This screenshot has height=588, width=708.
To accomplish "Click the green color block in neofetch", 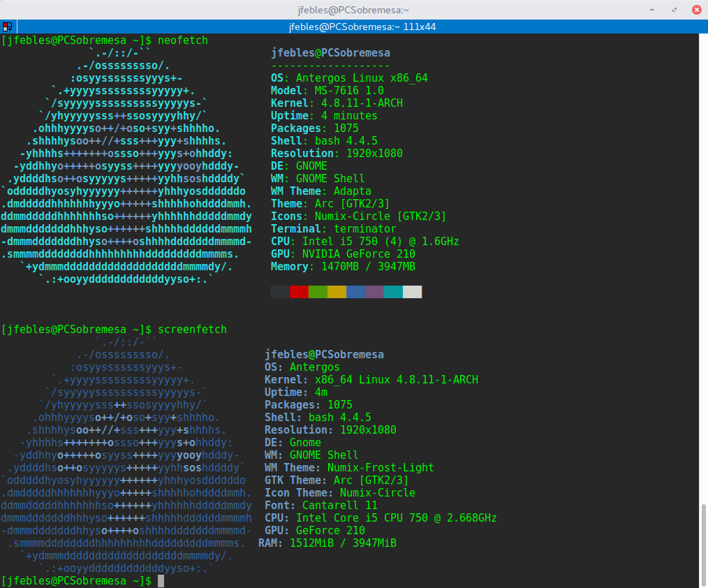I will coord(318,292).
